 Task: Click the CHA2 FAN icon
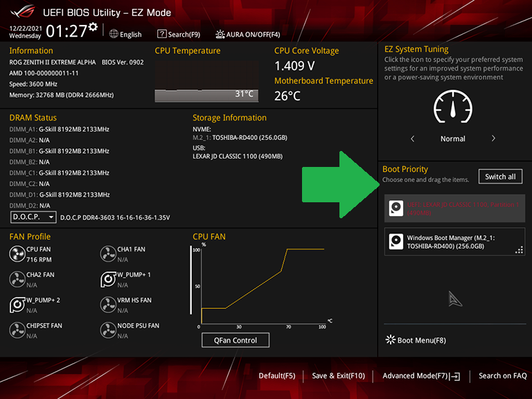point(17,280)
